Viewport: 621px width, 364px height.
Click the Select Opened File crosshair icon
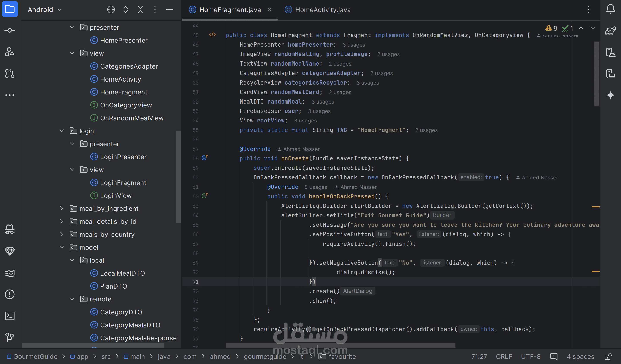point(111,10)
